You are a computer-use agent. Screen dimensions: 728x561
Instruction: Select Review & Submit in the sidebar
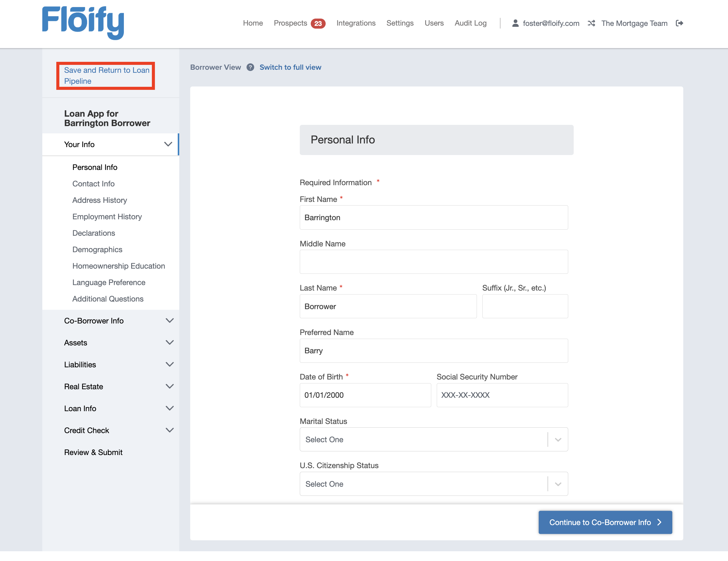[93, 452]
